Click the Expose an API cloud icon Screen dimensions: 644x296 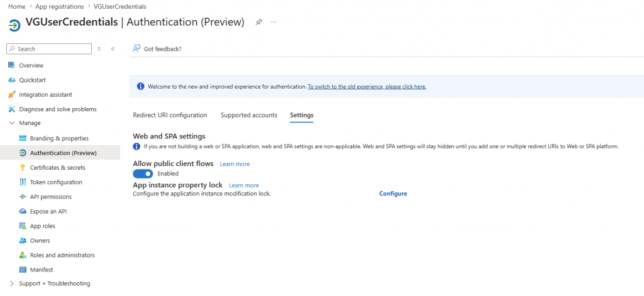[23, 211]
